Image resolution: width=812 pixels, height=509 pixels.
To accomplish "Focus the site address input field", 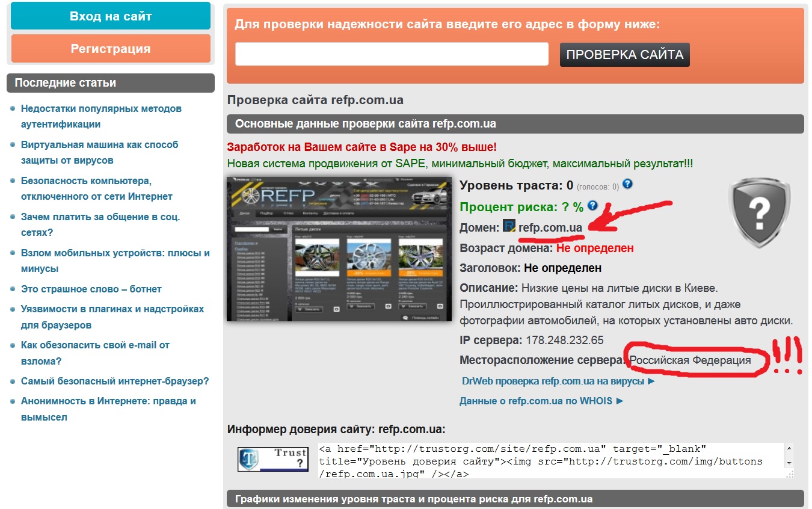I will point(392,54).
